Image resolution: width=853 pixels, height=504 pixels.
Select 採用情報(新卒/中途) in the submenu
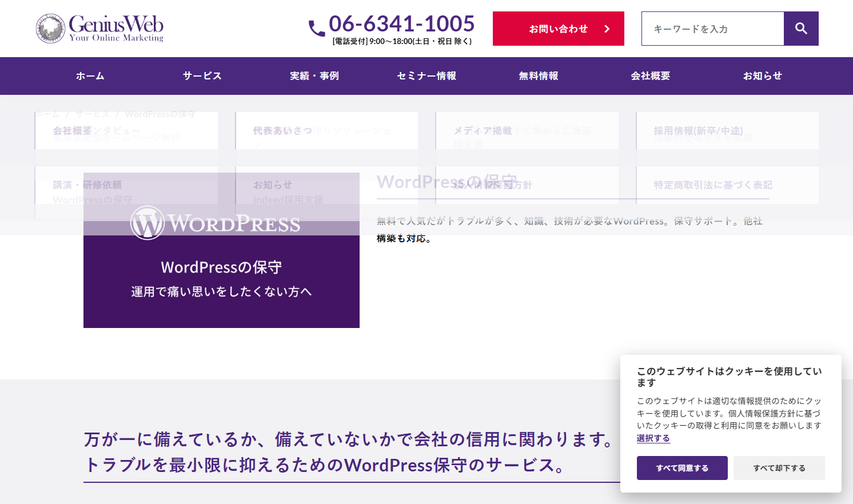click(727, 131)
